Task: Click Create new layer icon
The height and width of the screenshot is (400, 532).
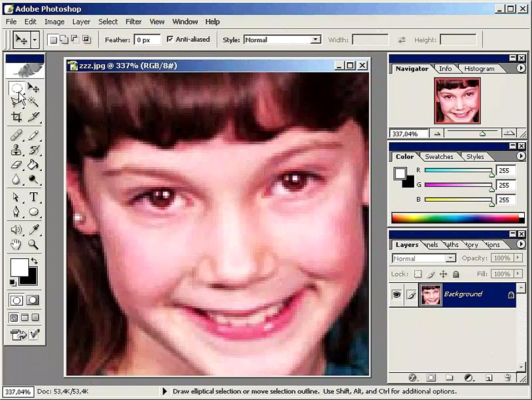Action: 489,378
